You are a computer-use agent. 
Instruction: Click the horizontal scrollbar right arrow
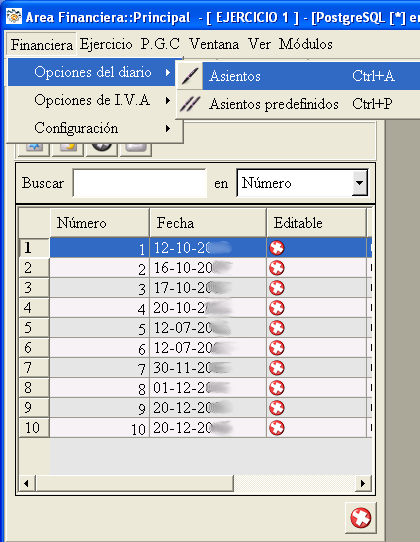pos(363,483)
